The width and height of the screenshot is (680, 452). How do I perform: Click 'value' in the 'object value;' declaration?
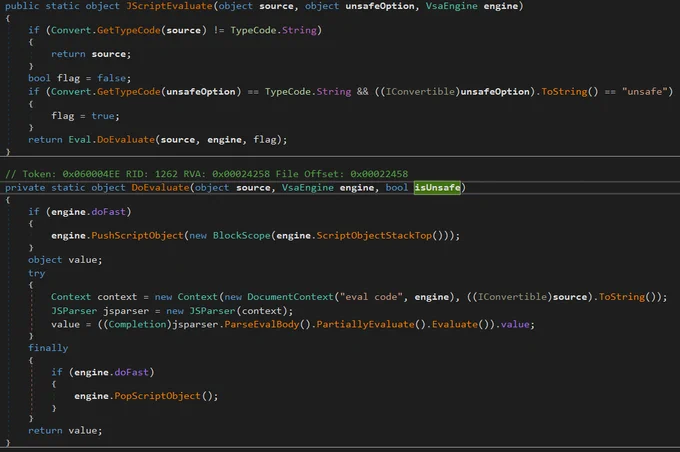tap(82, 260)
